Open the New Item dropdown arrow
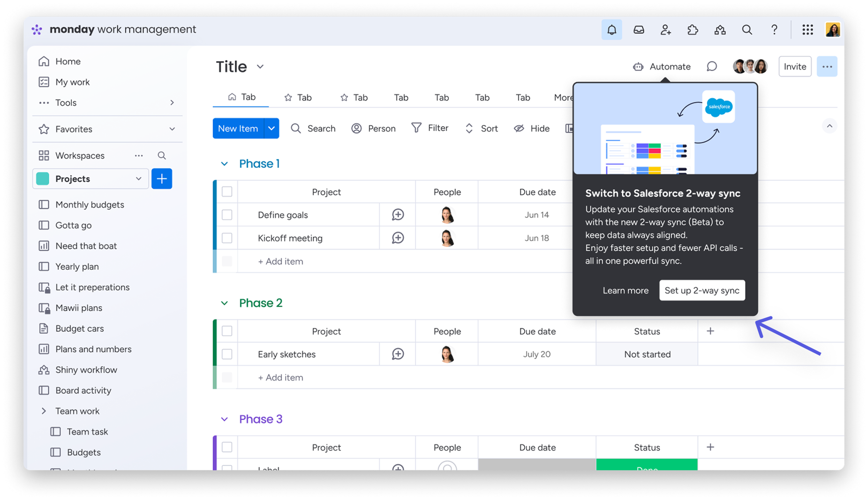The width and height of the screenshot is (868, 497). (x=272, y=129)
